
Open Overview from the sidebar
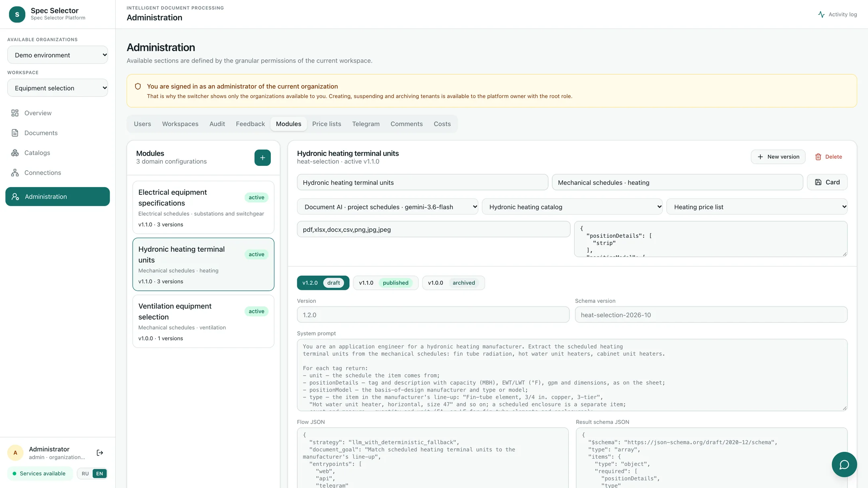click(57, 113)
